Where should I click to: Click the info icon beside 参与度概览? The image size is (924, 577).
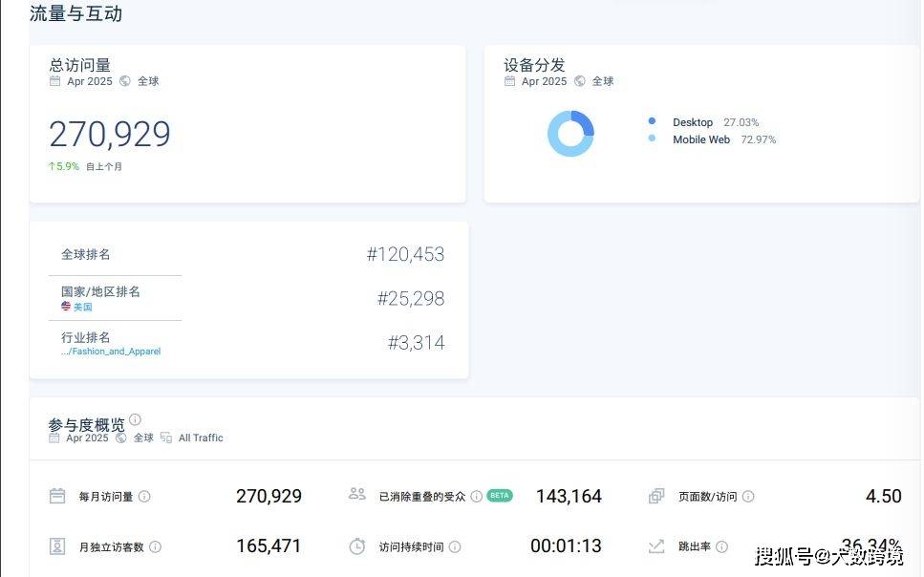pos(135,419)
